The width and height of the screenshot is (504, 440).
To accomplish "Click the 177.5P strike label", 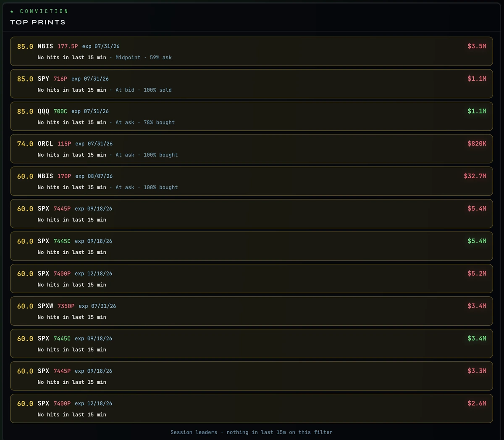I will tap(68, 46).
